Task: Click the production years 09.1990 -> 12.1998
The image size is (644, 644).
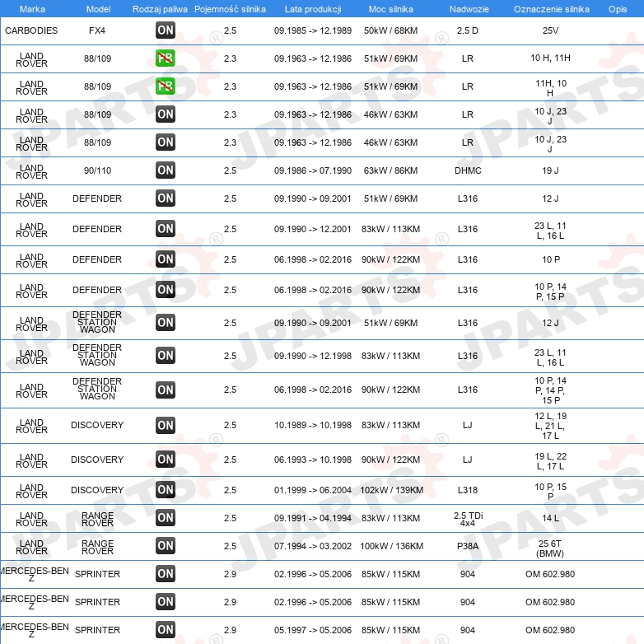Action: click(x=313, y=356)
